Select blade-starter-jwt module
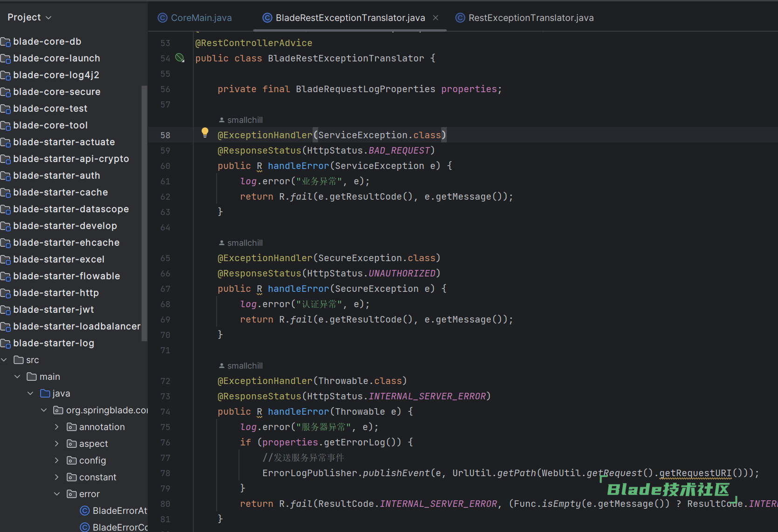 pyautogui.click(x=54, y=310)
